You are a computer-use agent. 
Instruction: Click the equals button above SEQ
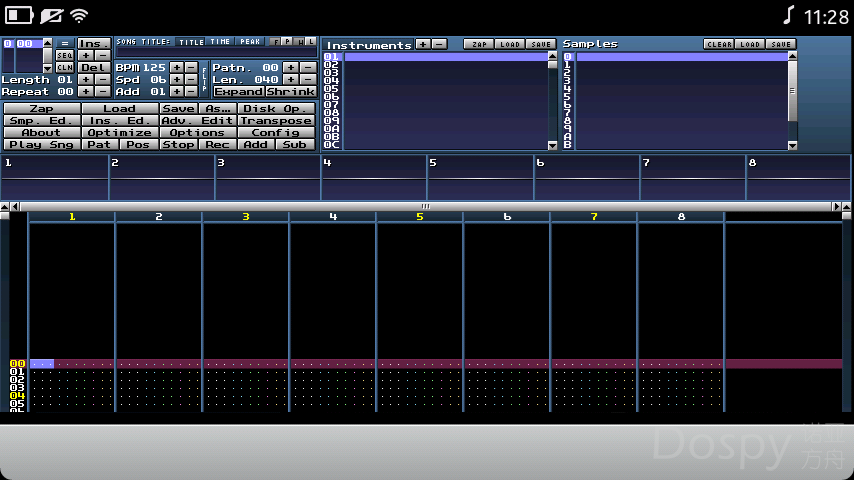(65, 44)
